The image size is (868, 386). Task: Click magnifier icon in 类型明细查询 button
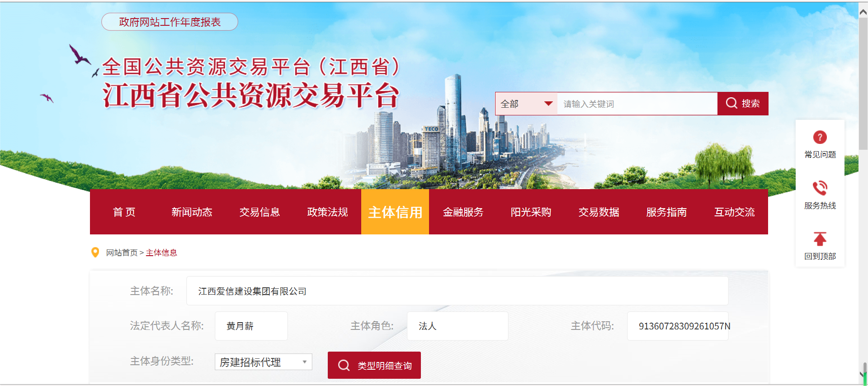tap(344, 365)
